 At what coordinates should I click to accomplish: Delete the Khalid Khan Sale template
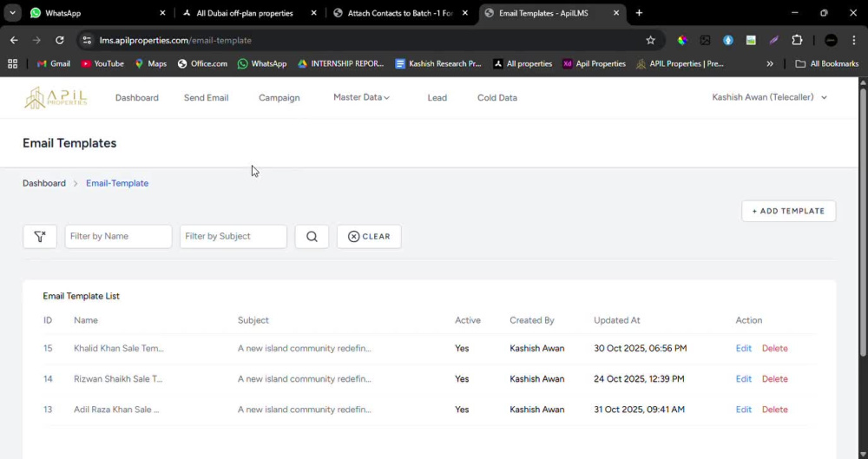click(x=774, y=348)
